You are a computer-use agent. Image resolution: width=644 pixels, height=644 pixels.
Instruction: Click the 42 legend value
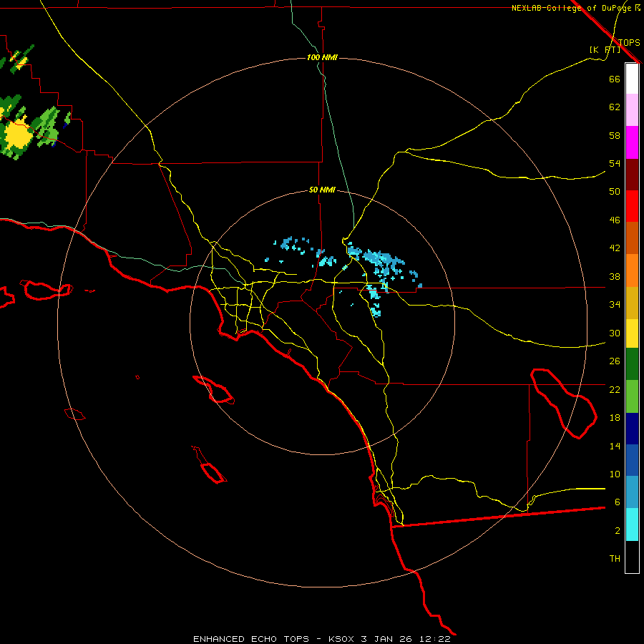(x=615, y=248)
